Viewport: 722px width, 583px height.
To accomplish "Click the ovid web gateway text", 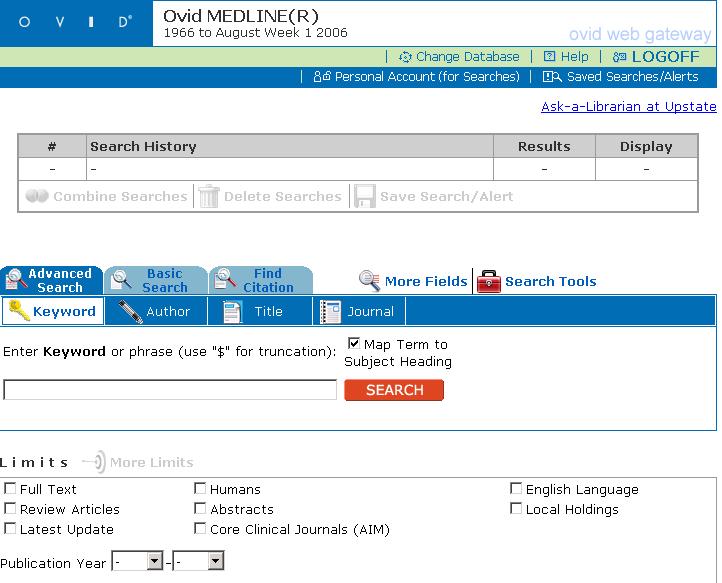I will point(640,34).
